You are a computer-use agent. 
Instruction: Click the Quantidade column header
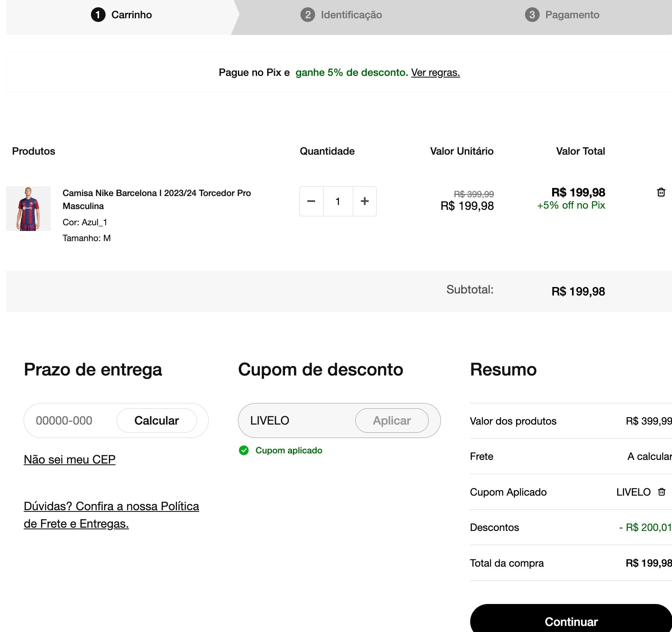(x=327, y=151)
